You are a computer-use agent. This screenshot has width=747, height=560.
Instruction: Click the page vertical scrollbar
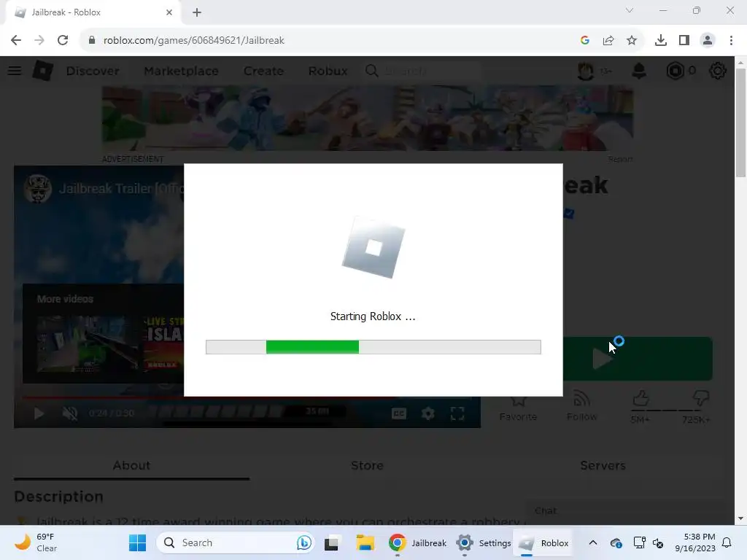click(740, 122)
